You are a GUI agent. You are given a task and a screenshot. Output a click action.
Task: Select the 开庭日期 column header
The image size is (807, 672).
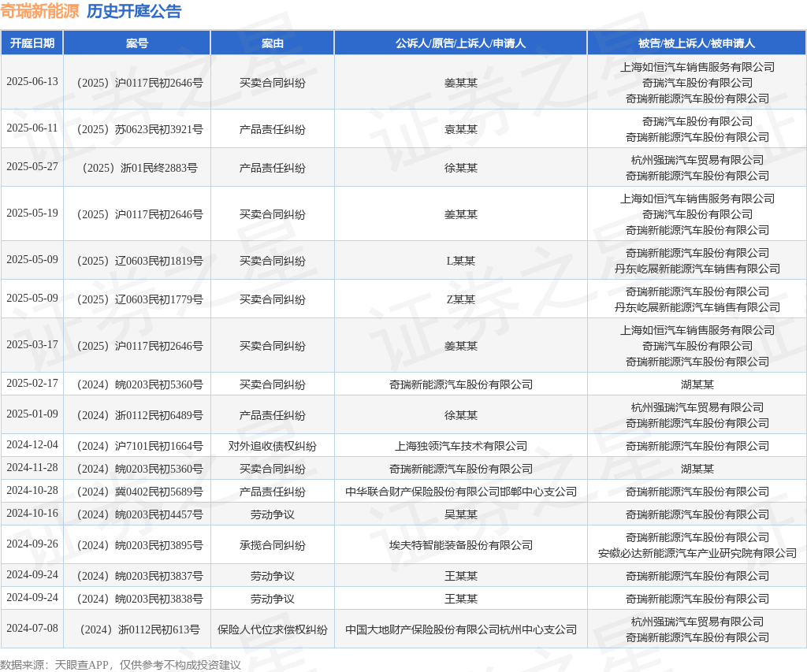click(x=32, y=43)
